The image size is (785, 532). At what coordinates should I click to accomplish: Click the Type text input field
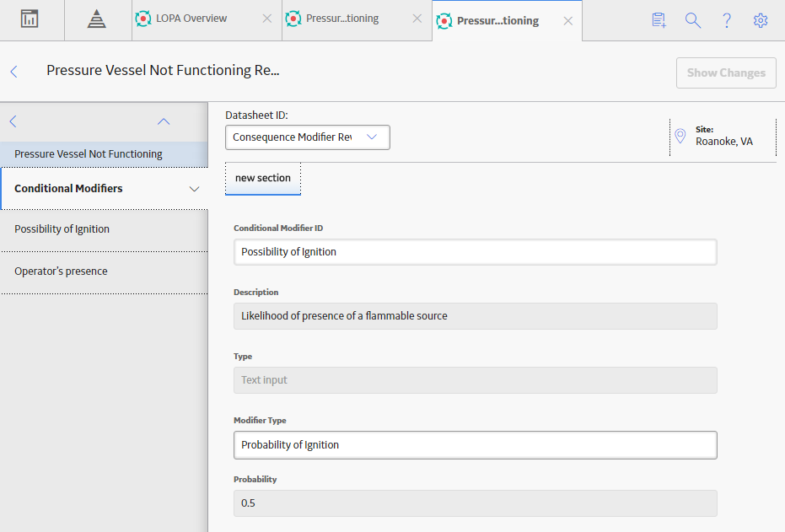[x=475, y=380]
